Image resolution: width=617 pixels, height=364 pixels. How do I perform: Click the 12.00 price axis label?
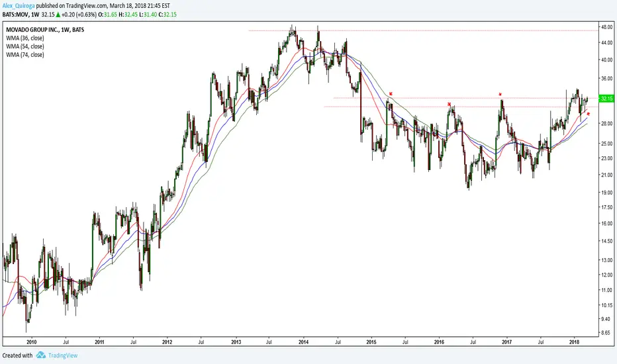tap(607, 275)
